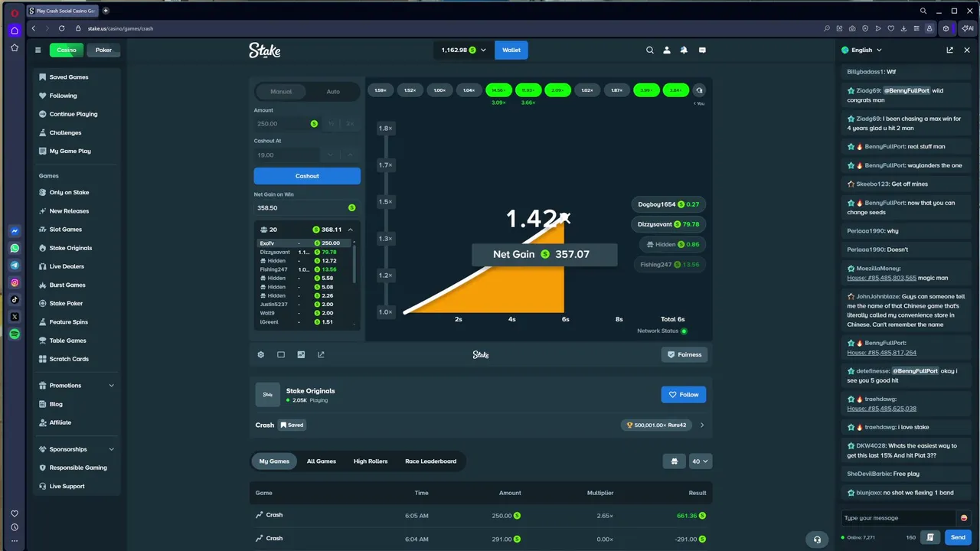The width and height of the screenshot is (980, 551).
Task: Open the recent results history icon
Action: 699,90
